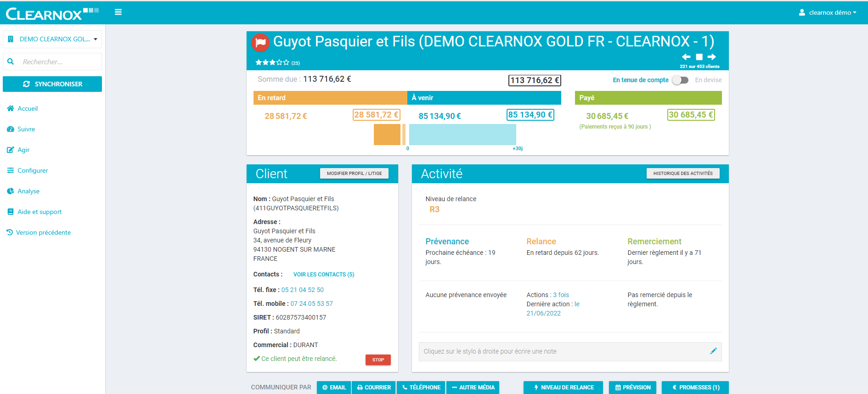Screen dimensions: 868x394
Task: Open the Agir menu item
Action: click(18, 150)
